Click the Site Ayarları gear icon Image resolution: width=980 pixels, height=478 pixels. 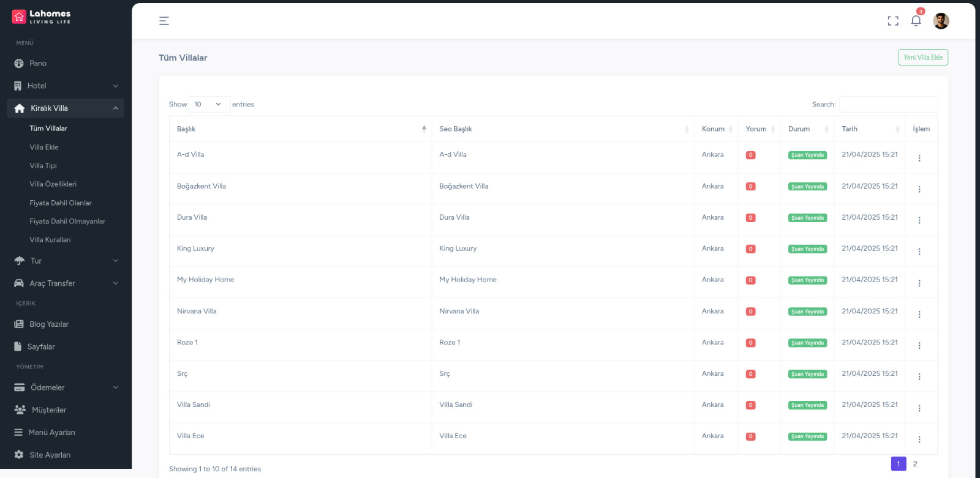[19, 455]
